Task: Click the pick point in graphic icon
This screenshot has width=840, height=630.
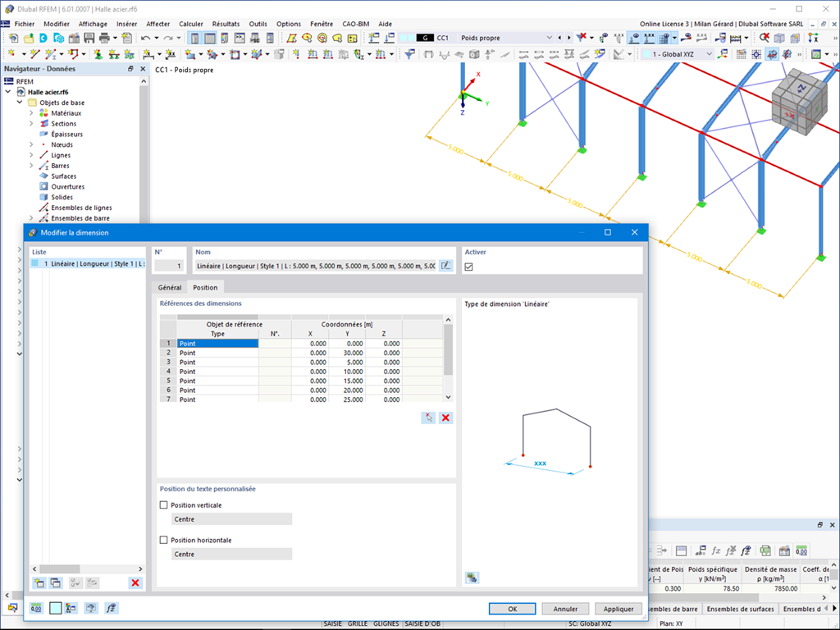Action: [x=428, y=418]
